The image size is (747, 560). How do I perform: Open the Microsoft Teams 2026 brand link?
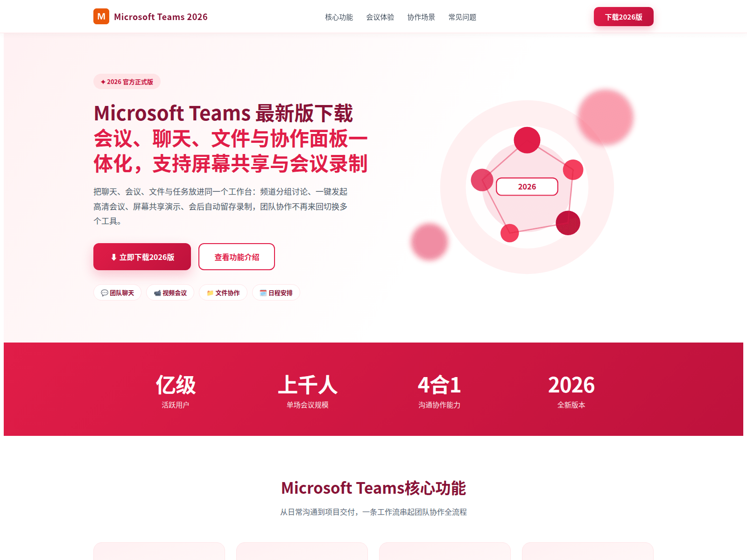point(150,16)
